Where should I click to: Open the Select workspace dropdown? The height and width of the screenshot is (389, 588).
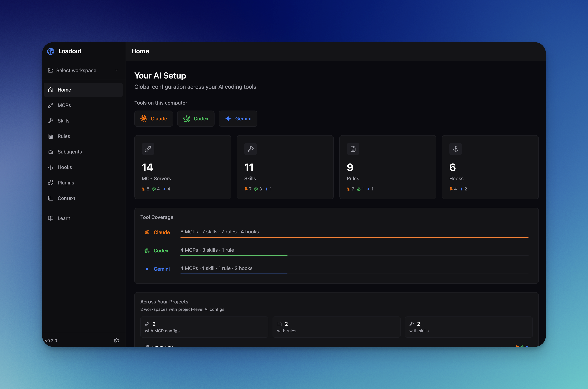click(x=83, y=70)
